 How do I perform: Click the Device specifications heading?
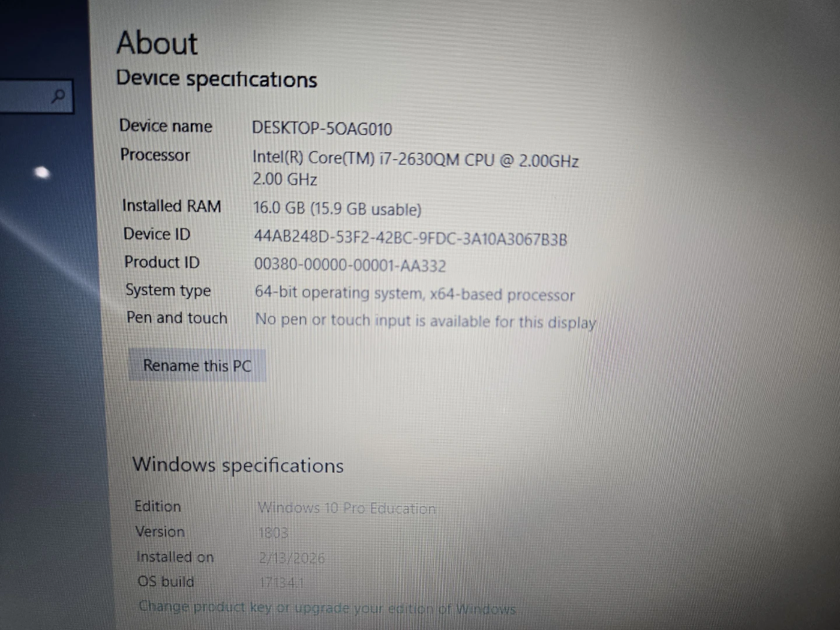click(216, 79)
